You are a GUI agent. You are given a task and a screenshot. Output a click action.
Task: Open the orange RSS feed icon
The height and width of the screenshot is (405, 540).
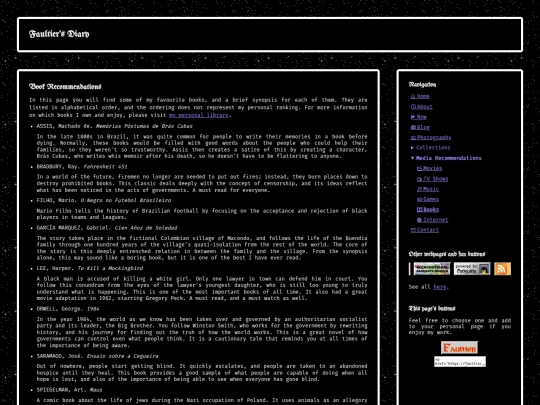pos(502,269)
